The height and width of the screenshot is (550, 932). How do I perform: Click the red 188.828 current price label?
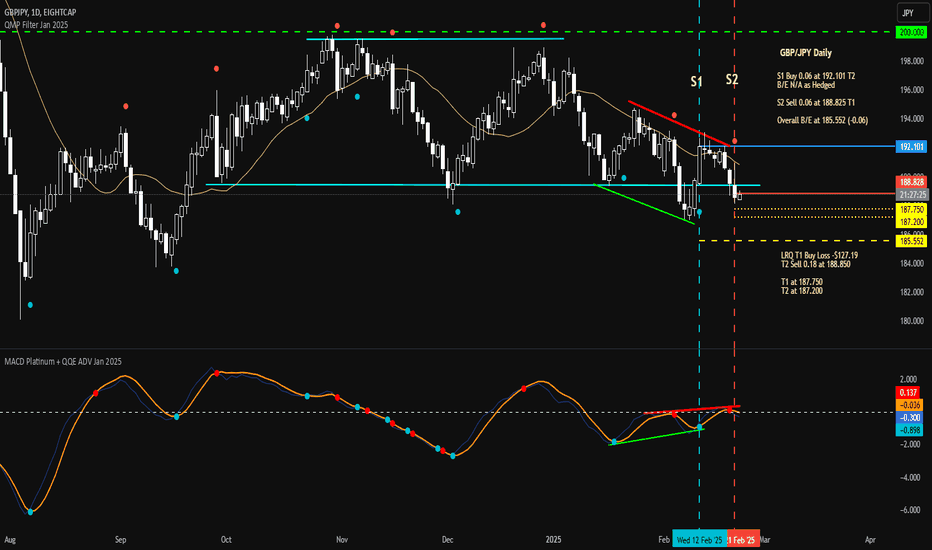tap(911, 183)
